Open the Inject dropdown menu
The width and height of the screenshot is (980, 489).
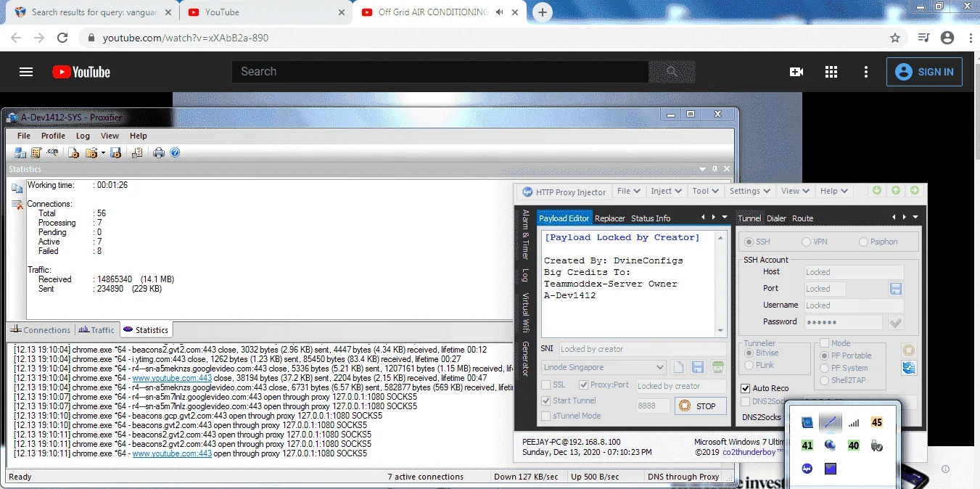pos(667,191)
